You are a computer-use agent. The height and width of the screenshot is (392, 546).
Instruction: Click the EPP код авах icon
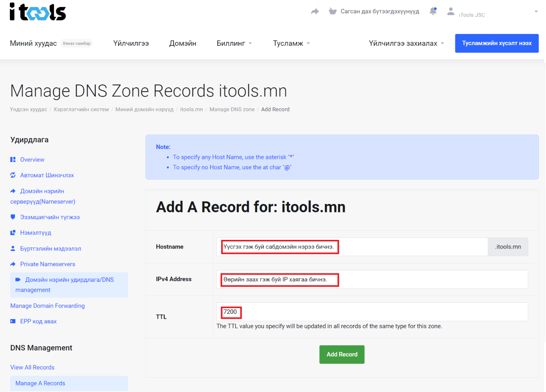point(13,321)
